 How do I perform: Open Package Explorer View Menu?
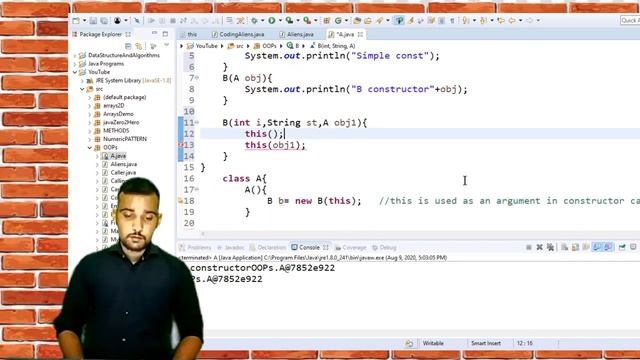point(167,45)
